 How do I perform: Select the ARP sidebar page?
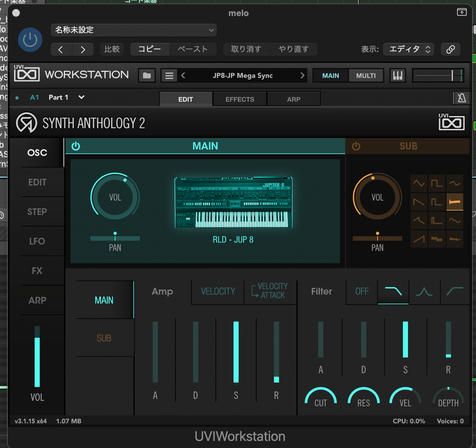click(x=37, y=300)
